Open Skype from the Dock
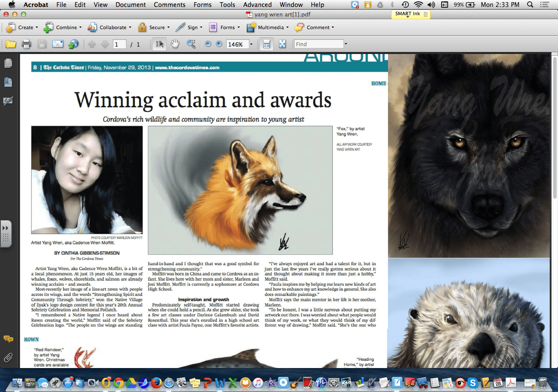 coord(473,383)
